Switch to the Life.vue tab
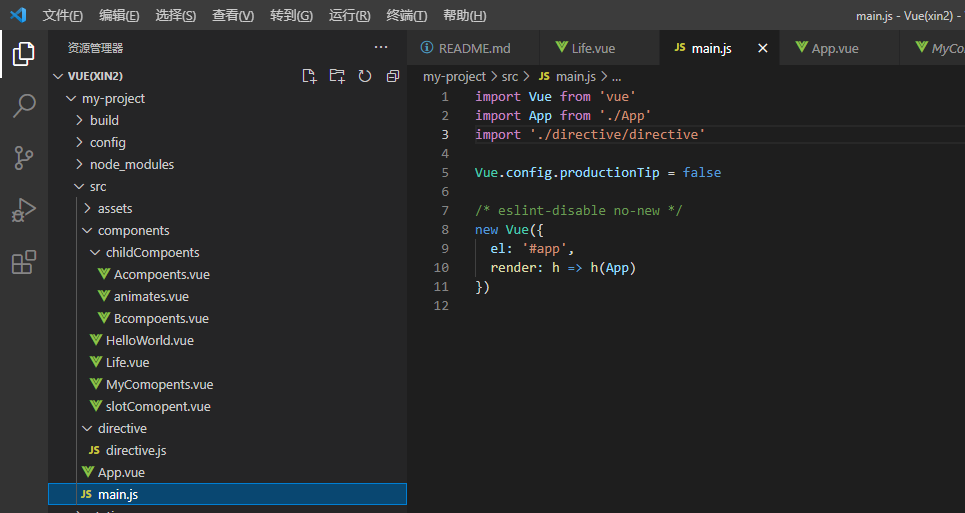965x513 pixels. point(599,48)
